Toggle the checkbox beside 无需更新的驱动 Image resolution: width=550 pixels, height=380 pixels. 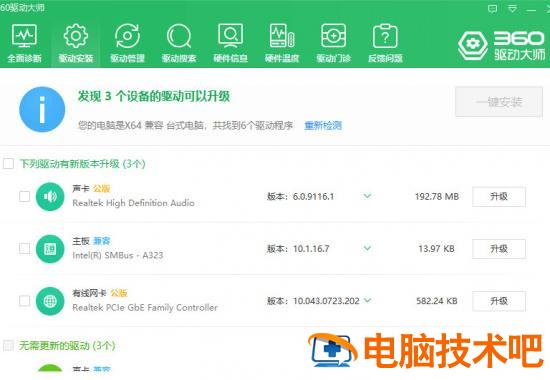pyautogui.click(x=8, y=346)
